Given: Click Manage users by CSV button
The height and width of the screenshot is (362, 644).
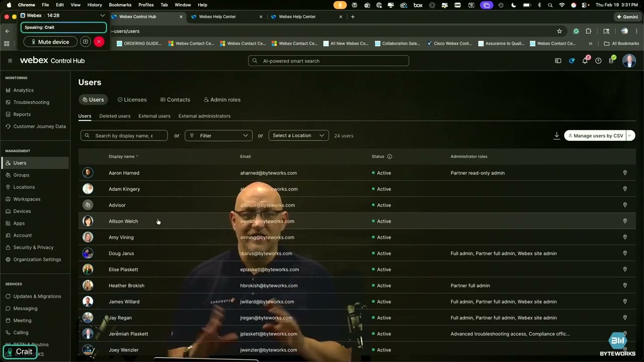Looking at the screenshot, I should pyautogui.click(x=595, y=136).
